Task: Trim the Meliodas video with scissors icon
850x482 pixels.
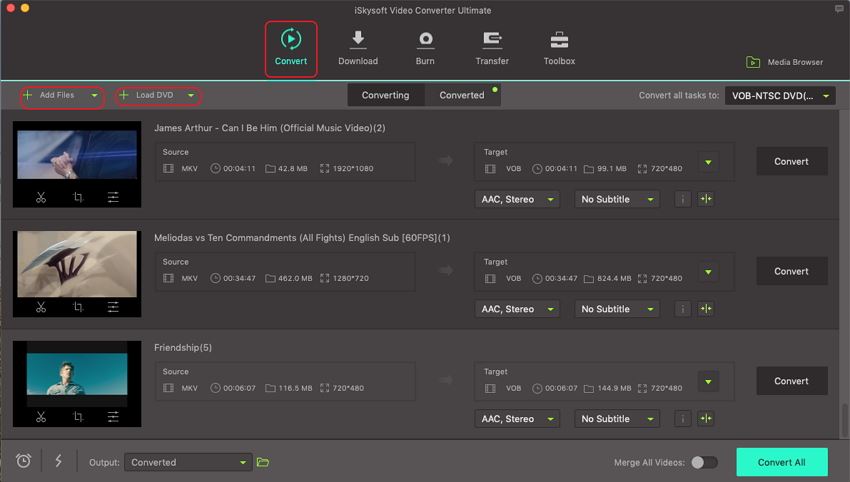Action: [41, 307]
